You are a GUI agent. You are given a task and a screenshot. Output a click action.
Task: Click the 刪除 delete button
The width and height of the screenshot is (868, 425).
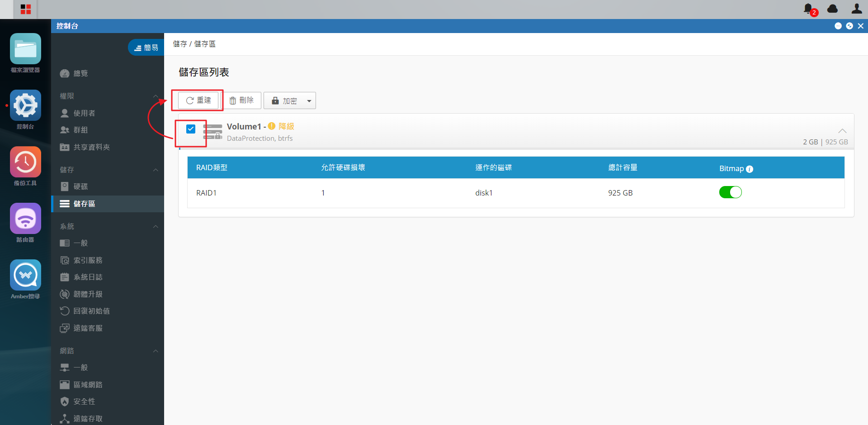click(241, 100)
